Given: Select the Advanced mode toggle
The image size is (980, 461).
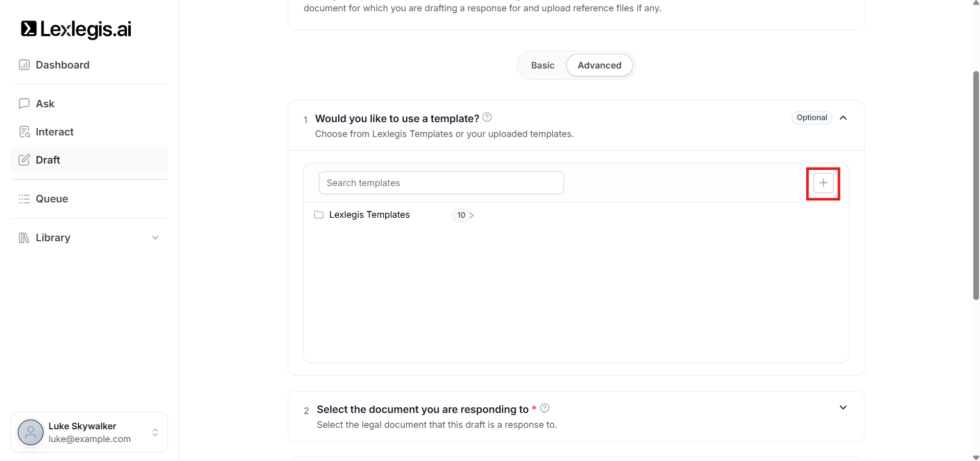Looking at the screenshot, I should tap(599, 65).
